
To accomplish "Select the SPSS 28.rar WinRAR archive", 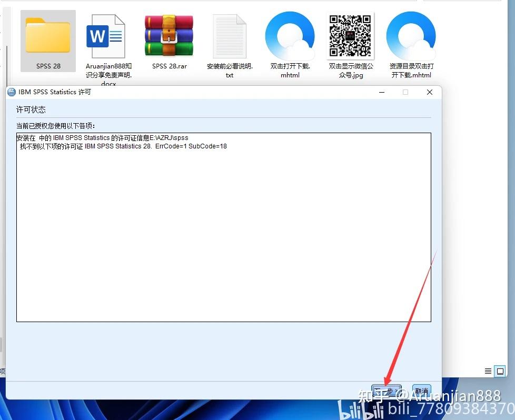I will 169,35.
